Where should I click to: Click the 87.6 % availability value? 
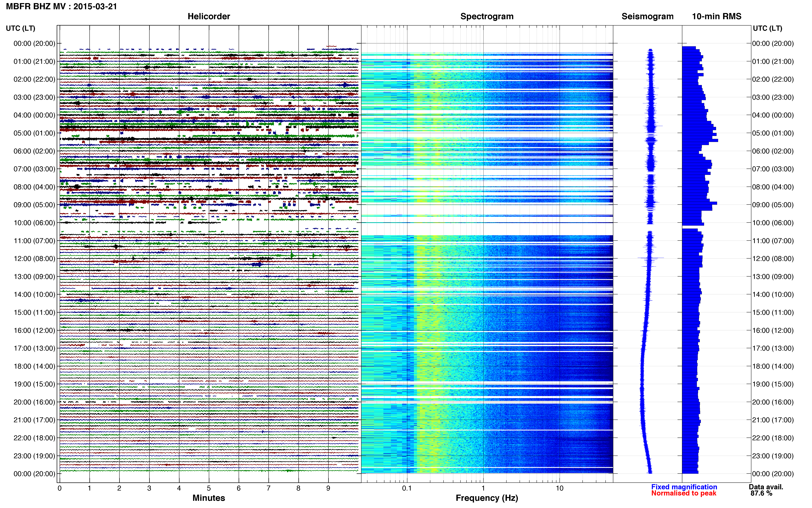click(761, 493)
